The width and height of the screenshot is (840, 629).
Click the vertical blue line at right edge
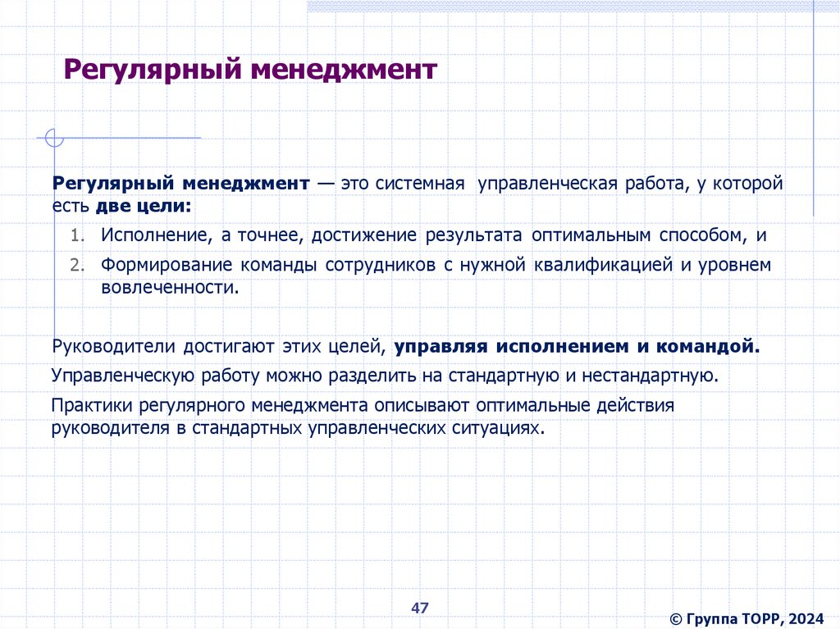click(813, 107)
